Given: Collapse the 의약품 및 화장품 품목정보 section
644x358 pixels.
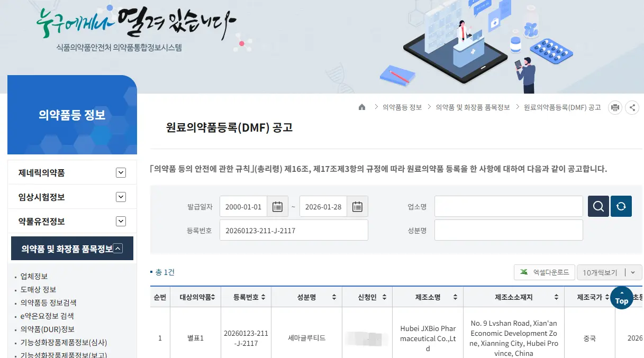Looking at the screenshot, I should [x=119, y=249].
